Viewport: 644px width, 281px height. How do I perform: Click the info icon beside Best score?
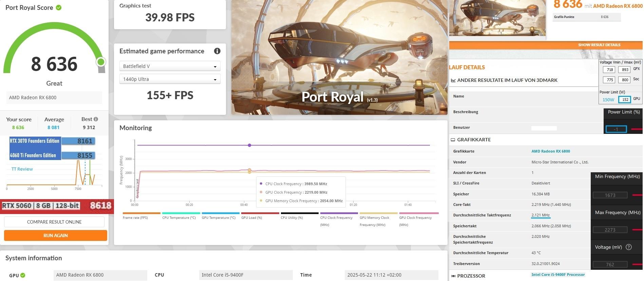(x=96, y=119)
